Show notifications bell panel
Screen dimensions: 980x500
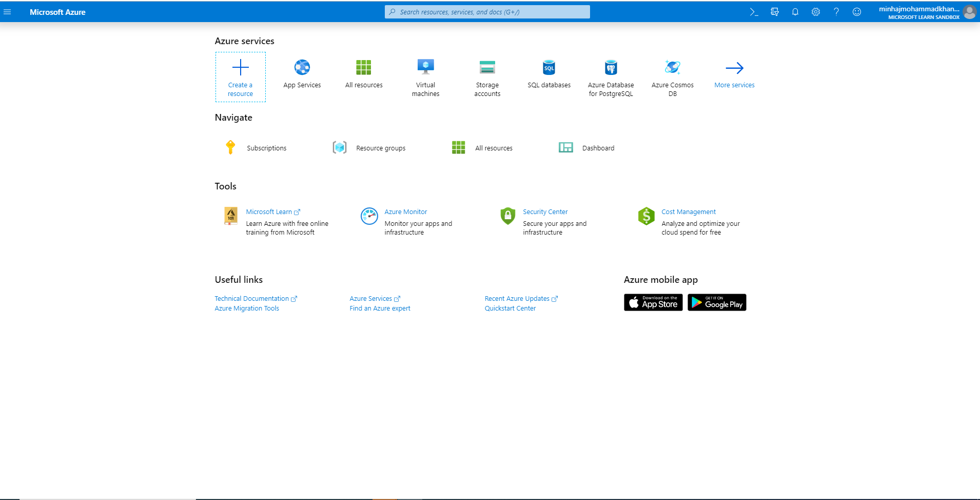[795, 12]
